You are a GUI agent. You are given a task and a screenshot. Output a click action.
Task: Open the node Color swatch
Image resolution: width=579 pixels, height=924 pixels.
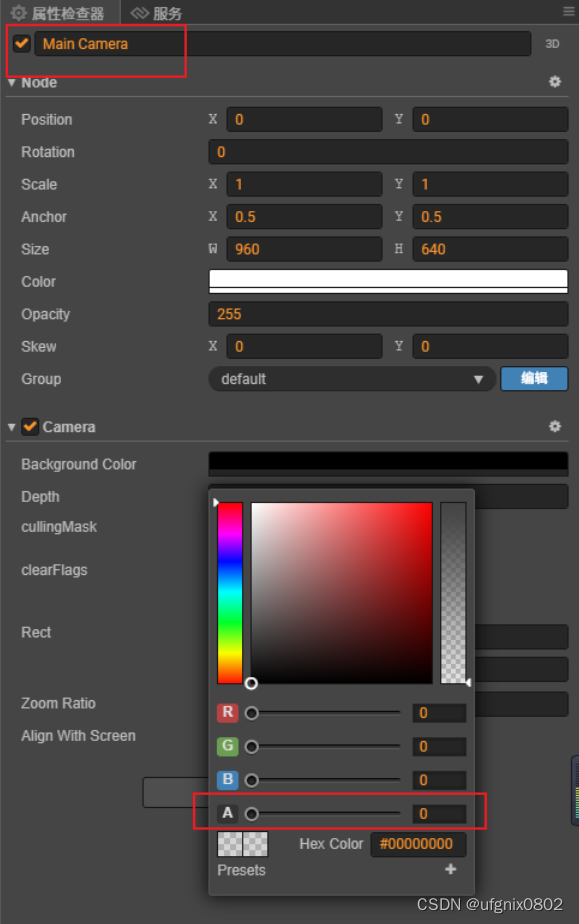pyautogui.click(x=388, y=282)
